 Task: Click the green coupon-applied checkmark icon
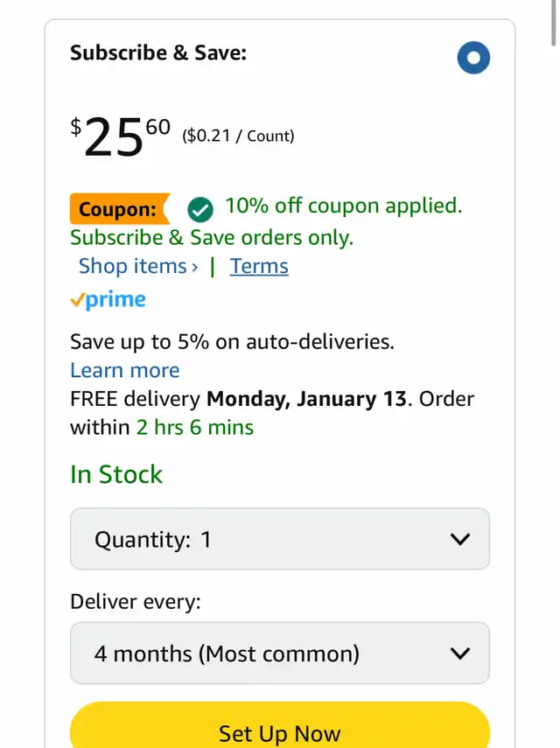point(200,209)
